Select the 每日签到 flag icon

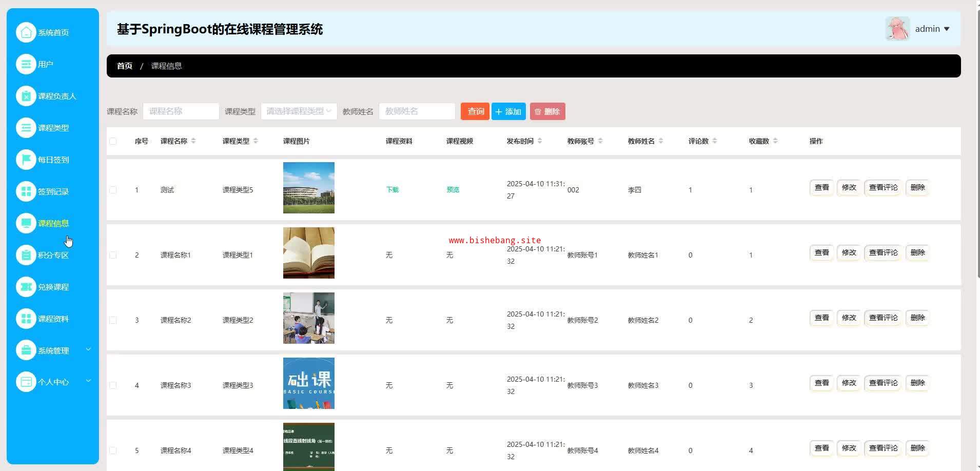point(26,160)
